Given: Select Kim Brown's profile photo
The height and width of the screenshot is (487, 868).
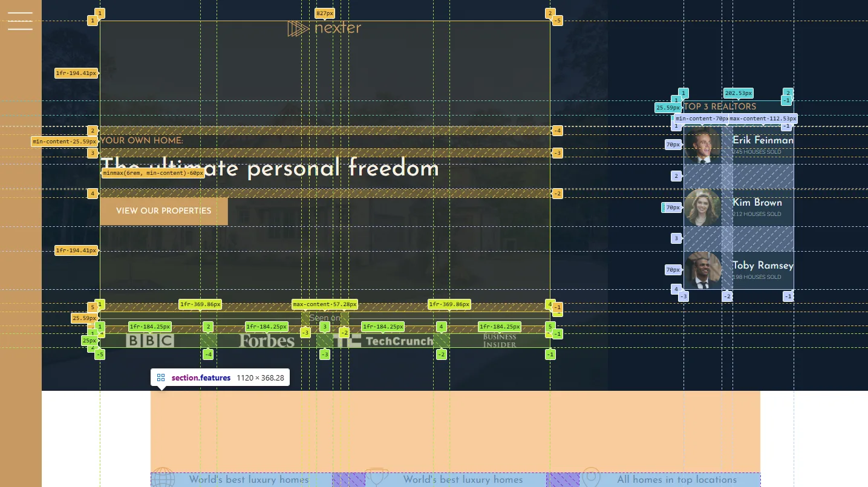Looking at the screenshot, I should 703,208.
